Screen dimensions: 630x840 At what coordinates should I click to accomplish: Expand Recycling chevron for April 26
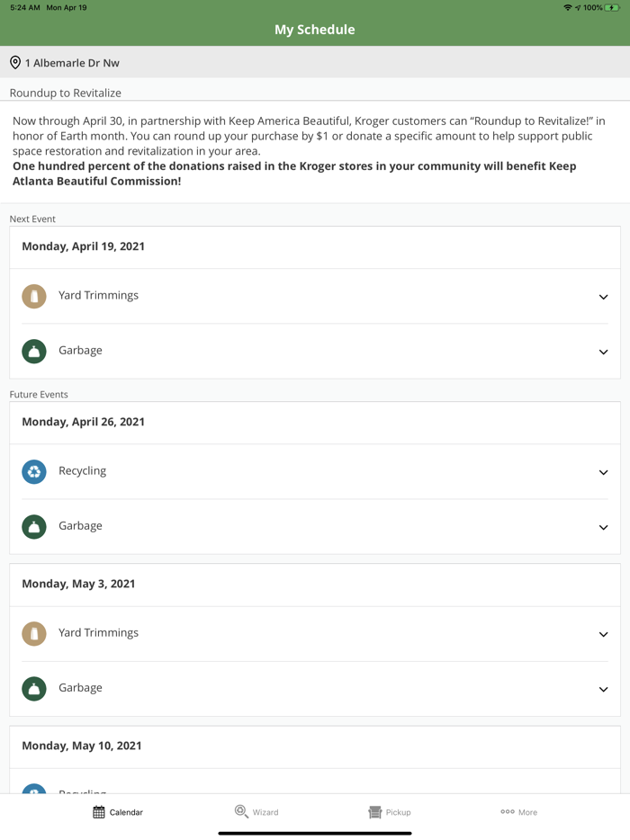(x=603, y=472)
